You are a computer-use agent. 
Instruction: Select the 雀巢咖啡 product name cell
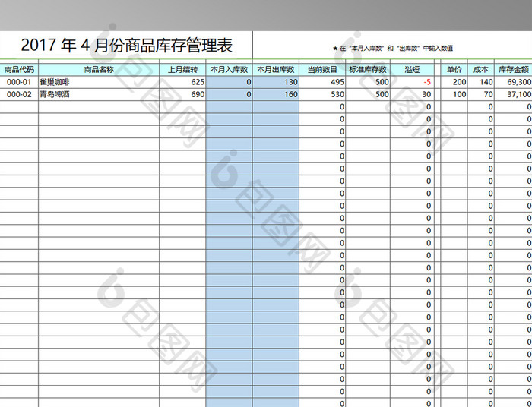[x=99, y=82]
